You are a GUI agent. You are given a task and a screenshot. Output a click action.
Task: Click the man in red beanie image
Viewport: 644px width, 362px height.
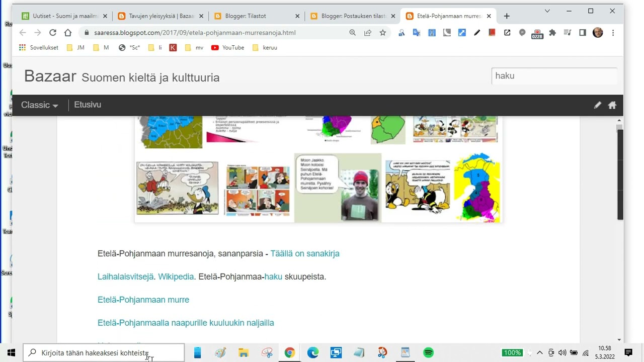pyautogui.click(x=338, y=188)
